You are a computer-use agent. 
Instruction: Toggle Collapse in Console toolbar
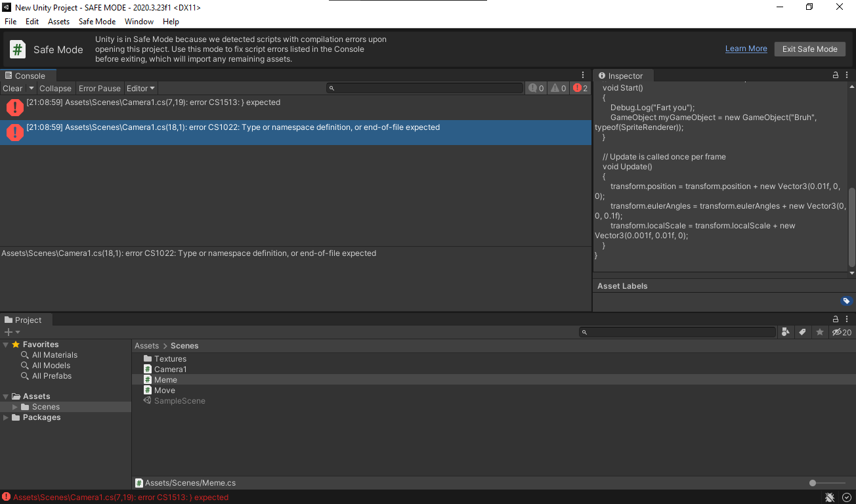click(55, 88)
